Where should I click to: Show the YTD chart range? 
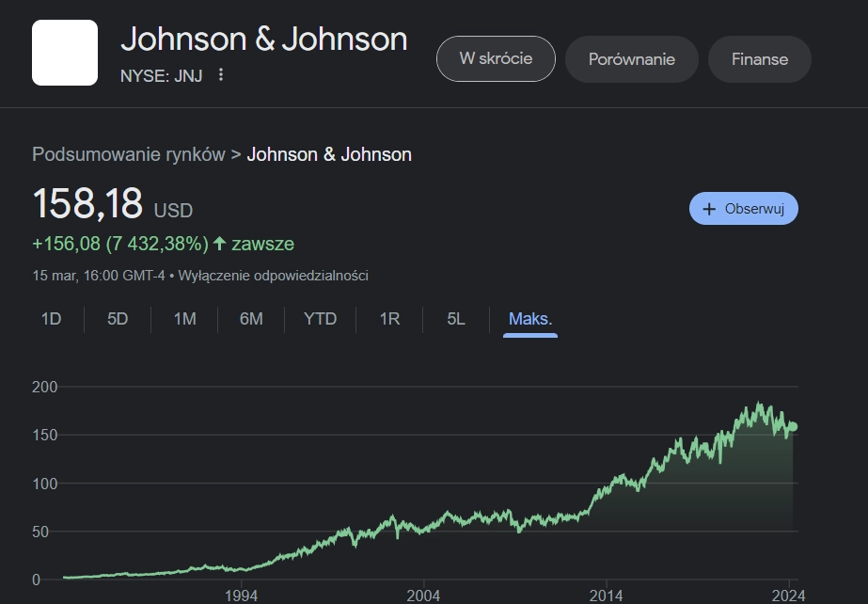[x=320, y=319]
